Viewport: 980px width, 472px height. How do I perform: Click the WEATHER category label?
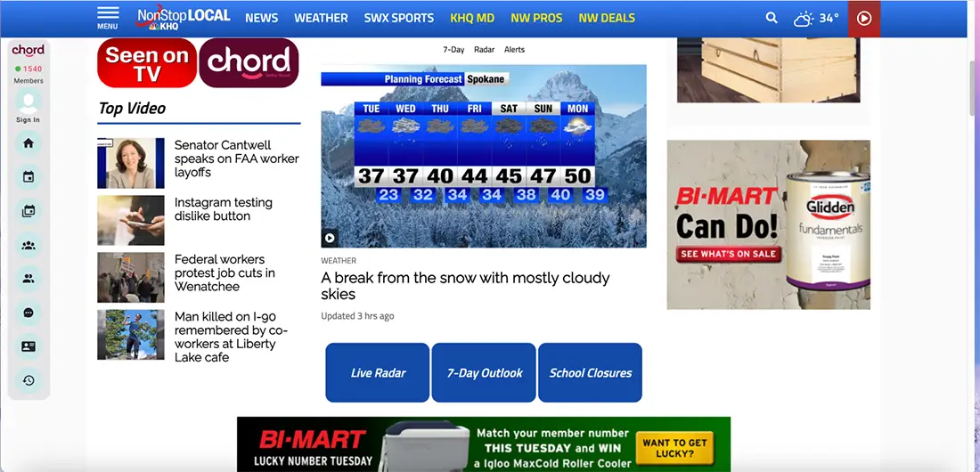(x=339, y=261)
